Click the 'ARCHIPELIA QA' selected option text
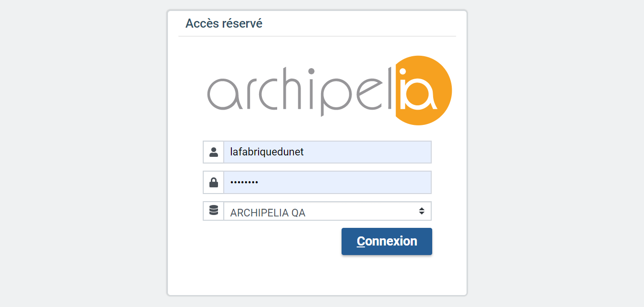Image resolution: width=644 pixels, height=307 pixels. (x=268, y=213)
